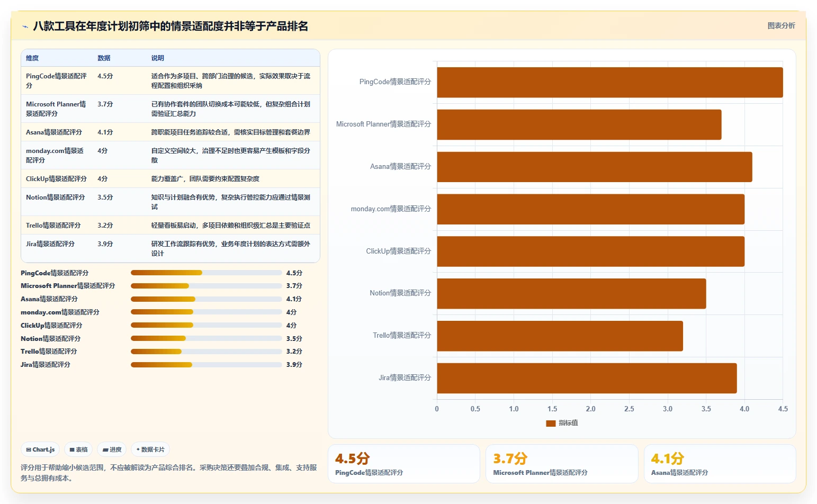Click the description starting 轻量看板易启动
The width and height of the screenshot is (817, 504).
(x=231, y=226)
